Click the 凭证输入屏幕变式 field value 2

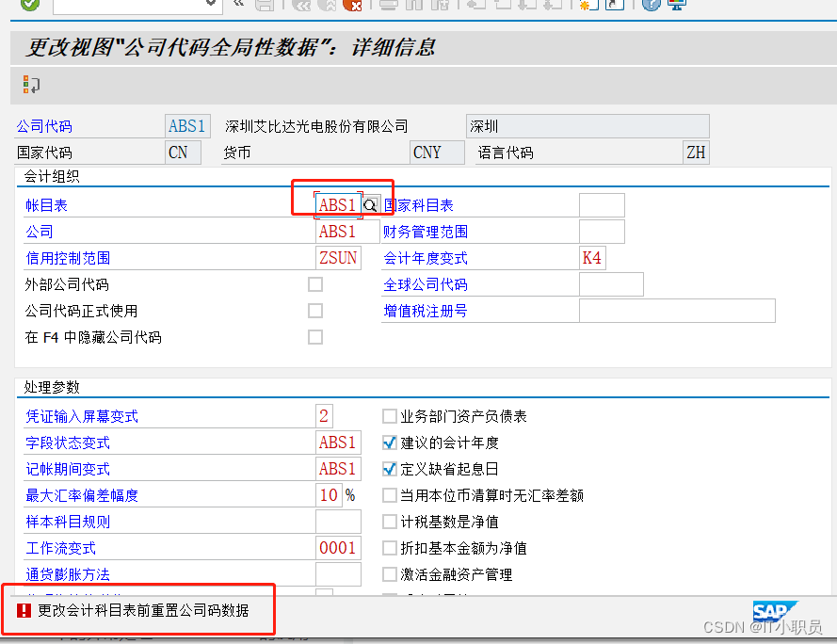click(324, 416)
